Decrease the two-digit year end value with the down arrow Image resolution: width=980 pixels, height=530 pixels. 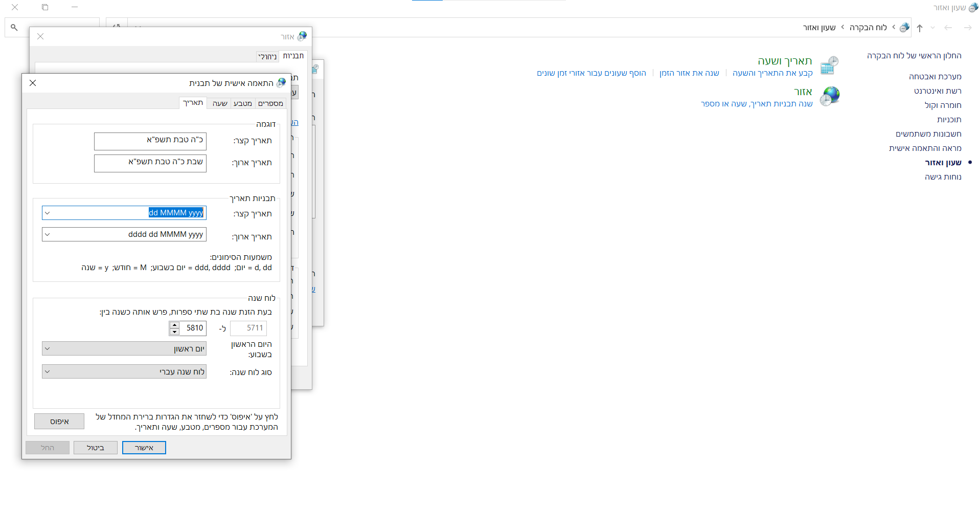coord(174,332)
